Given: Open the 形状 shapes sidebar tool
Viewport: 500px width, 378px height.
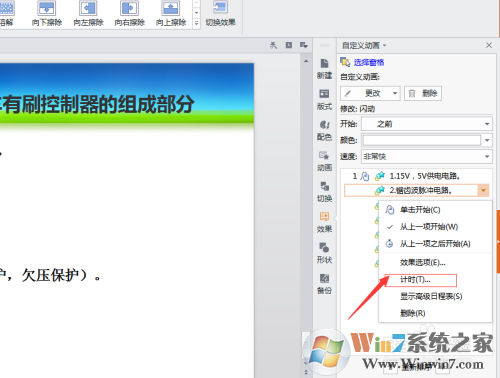Looking at the screenshot, I should pos(324,253).
